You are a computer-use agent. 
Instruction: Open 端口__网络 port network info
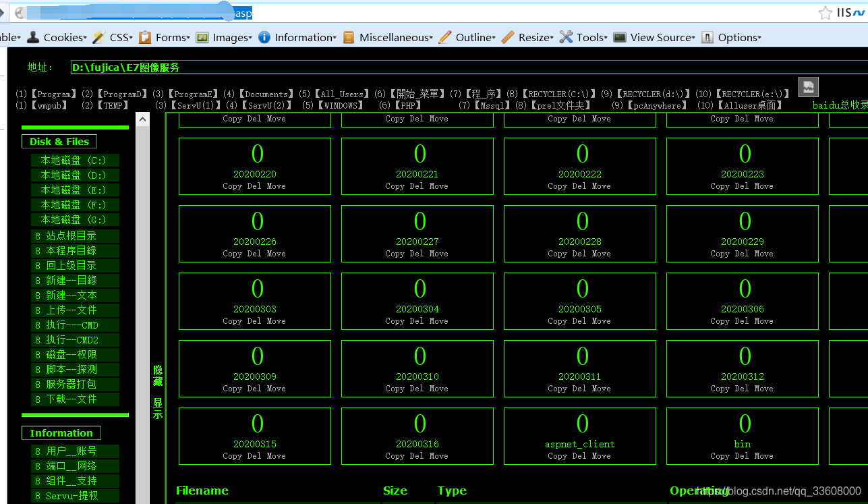point(75,466)
